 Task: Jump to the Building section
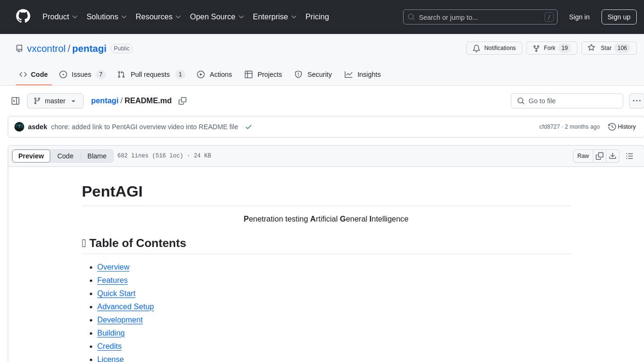coord(111,333)
